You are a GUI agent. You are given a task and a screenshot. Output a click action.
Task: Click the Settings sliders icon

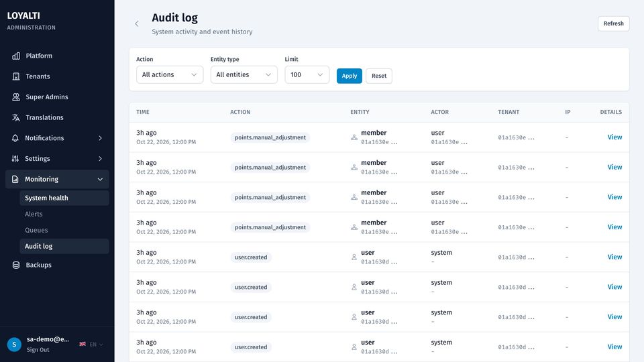[15, 158]
